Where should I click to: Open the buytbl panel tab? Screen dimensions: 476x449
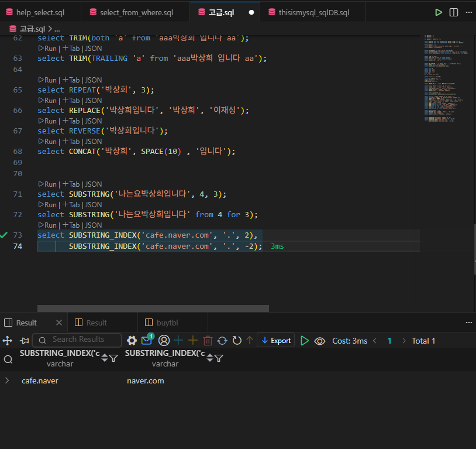coord(167,323)
